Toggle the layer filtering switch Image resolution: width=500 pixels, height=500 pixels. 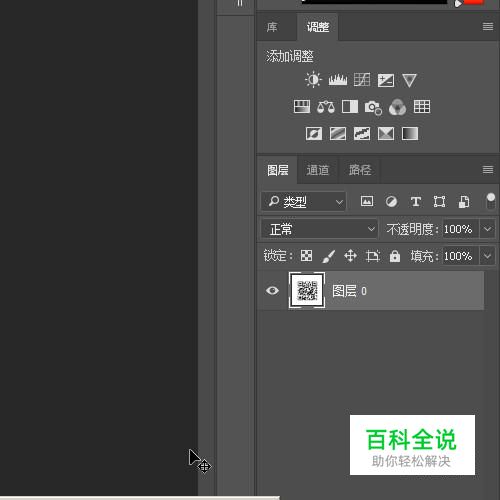coord(491,201)
